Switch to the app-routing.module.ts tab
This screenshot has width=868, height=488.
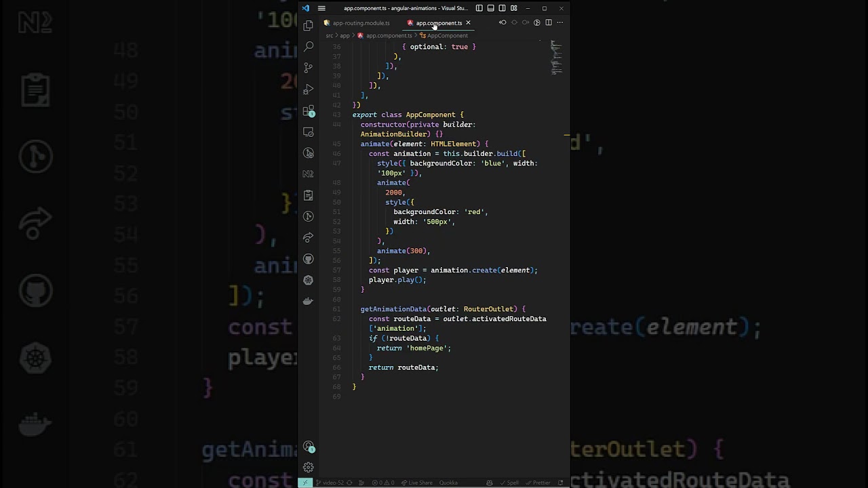357,23
